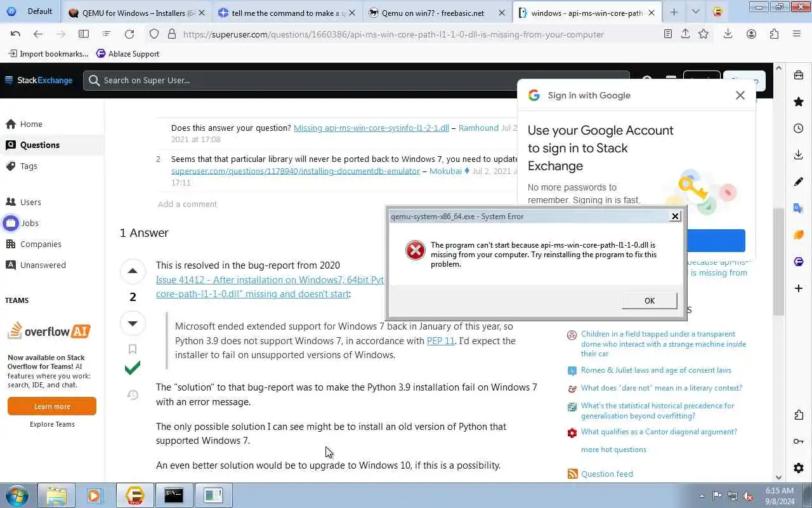The image size is (812, 508).
Task: Open the installing-documentdb-emulator link
Action: [x=296, y=171]
